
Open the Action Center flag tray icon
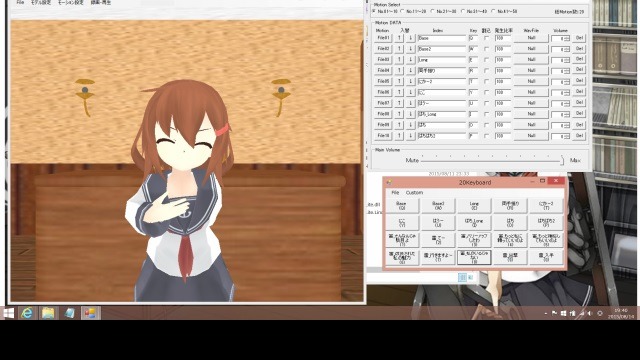click(x=554, y=313)
